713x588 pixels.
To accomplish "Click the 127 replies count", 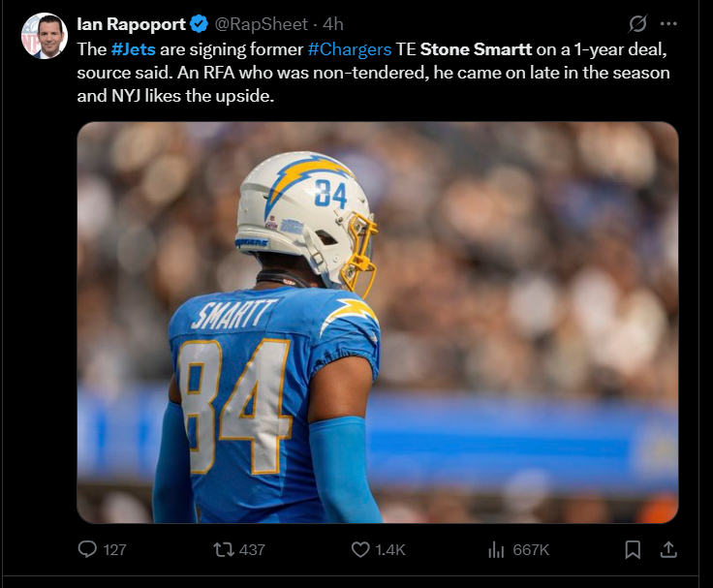I will [114, 549].
